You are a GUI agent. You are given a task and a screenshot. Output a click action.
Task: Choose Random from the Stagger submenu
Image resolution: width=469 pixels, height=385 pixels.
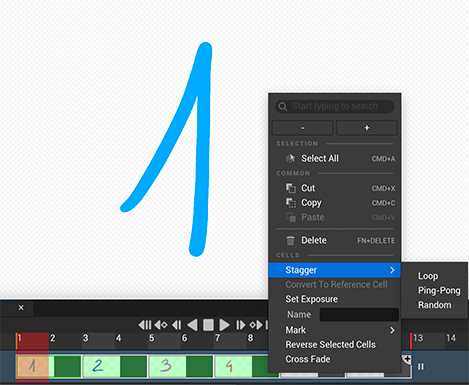pos(435,305)
